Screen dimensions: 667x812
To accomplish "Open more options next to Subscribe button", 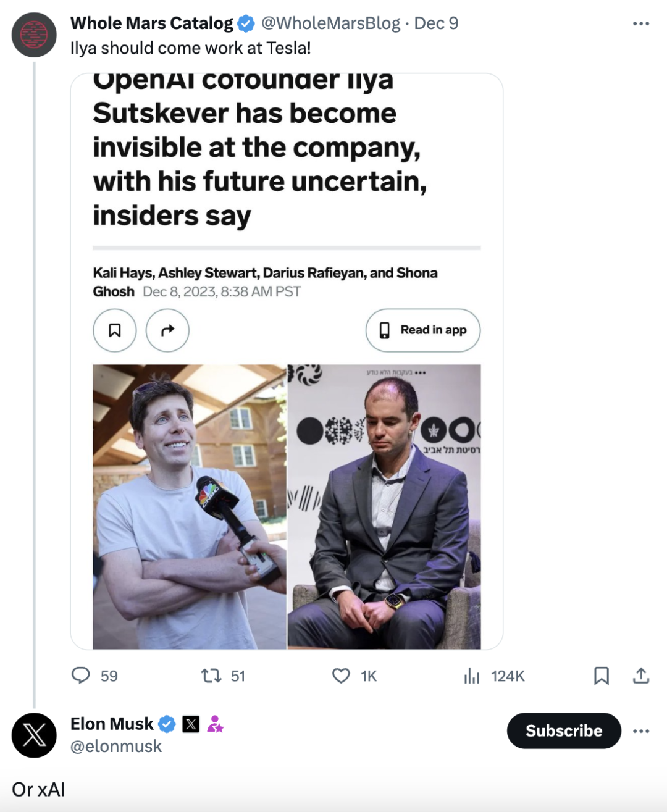I will 641,731.
